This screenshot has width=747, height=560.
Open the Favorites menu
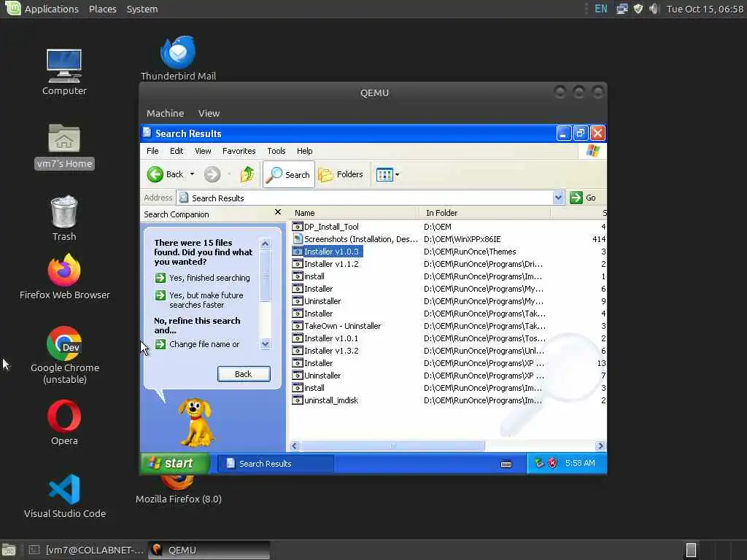pos(239,151)
